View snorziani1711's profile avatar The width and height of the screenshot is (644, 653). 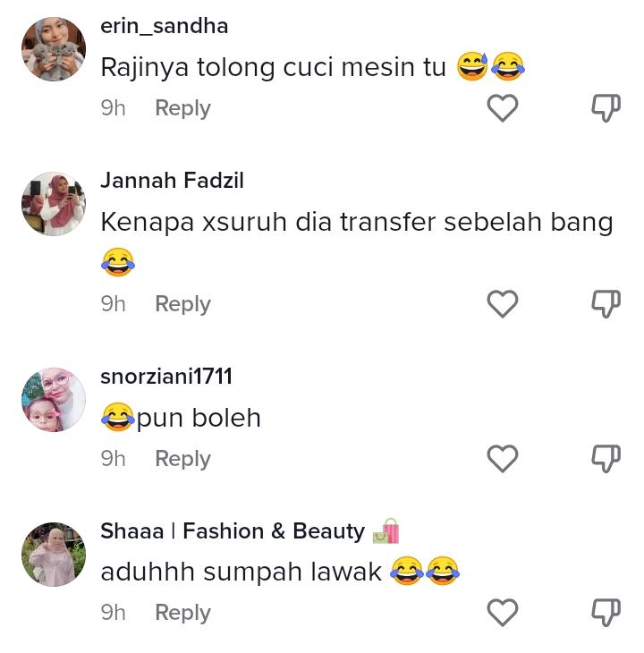point(54,400)
